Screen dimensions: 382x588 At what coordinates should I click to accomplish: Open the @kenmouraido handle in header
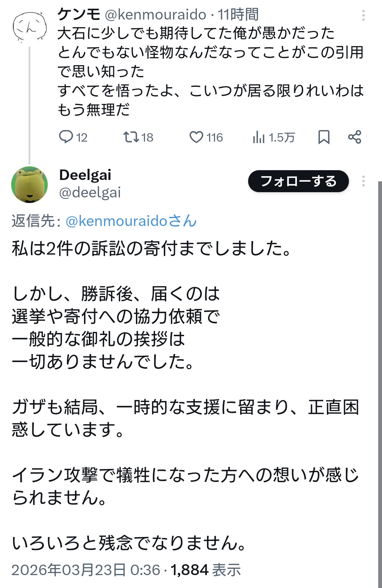click(x=155, y=15)
